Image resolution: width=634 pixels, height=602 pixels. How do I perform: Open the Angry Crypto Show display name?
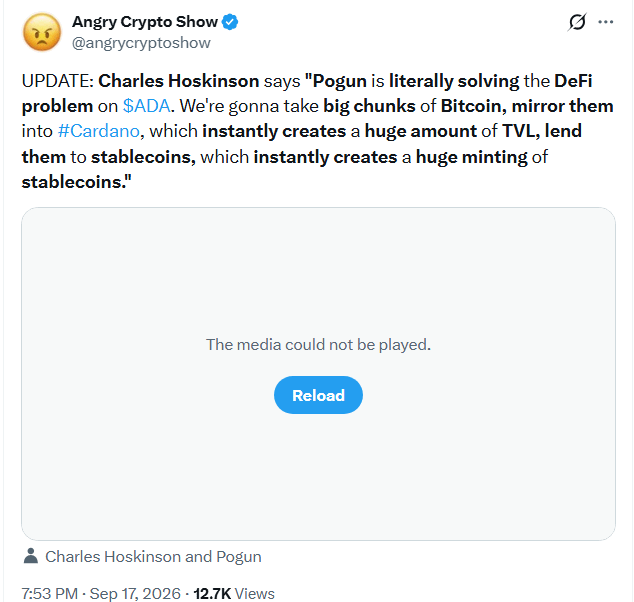point(145,22)
